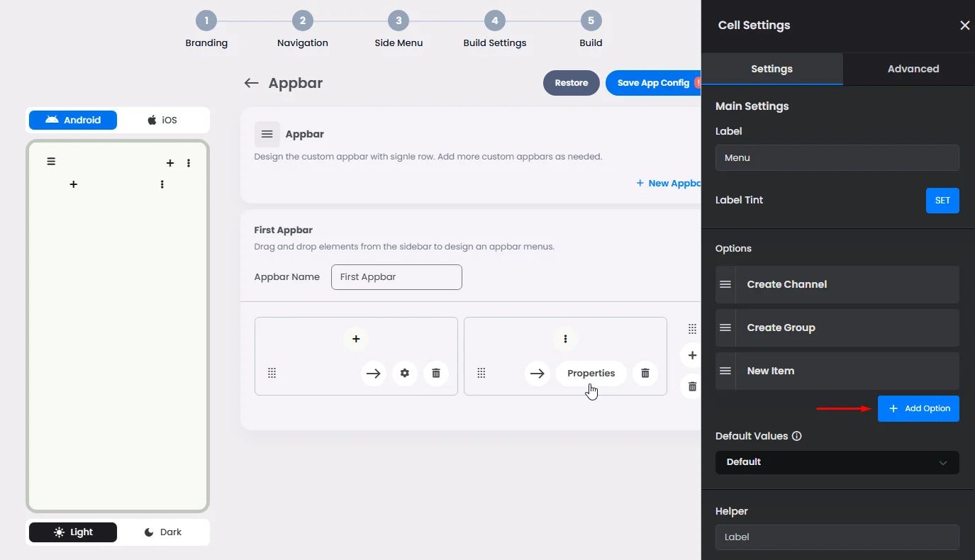Open the Create Group option
Image resolution: width=975 pixels, height=560 pixels.
tap(847, 327)
